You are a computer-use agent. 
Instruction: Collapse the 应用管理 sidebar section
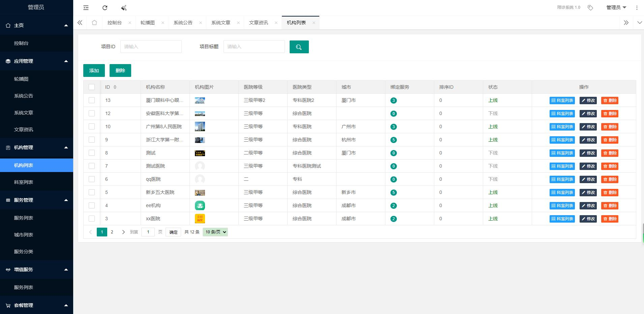click(36, 61)
